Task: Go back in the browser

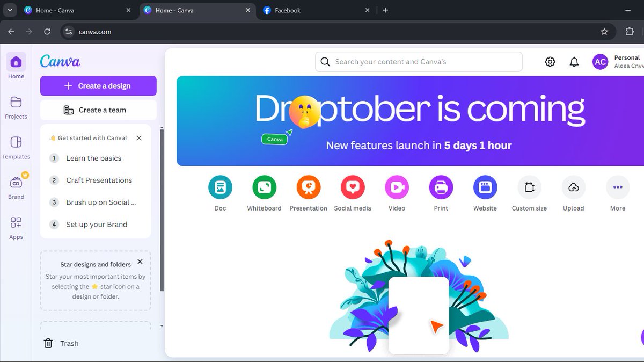Action: click(x=11, y=32)
